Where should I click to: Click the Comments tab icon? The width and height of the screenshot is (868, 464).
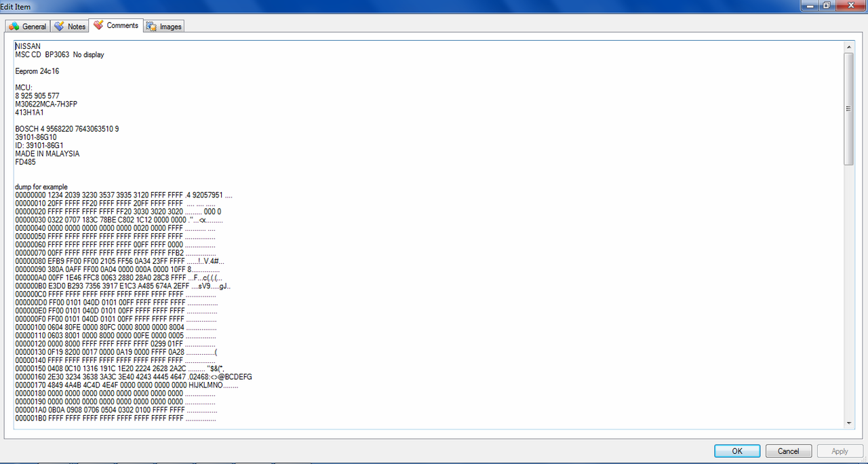99,25
